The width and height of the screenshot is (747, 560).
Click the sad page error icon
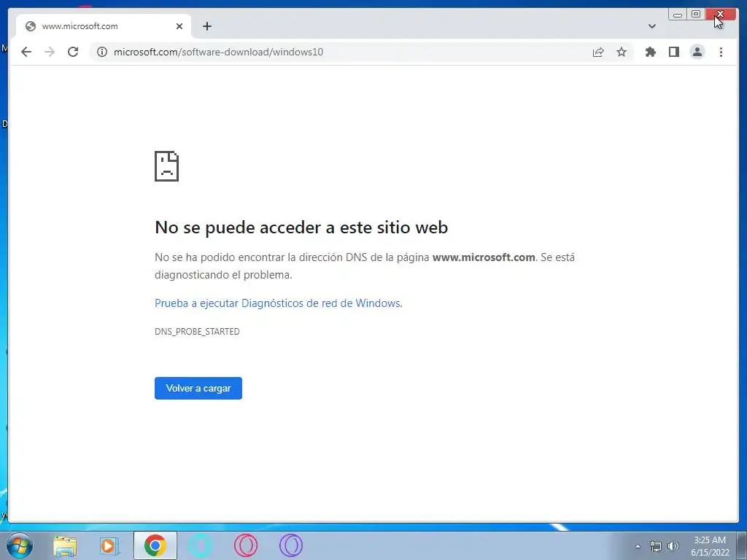[x=167, y=166]
